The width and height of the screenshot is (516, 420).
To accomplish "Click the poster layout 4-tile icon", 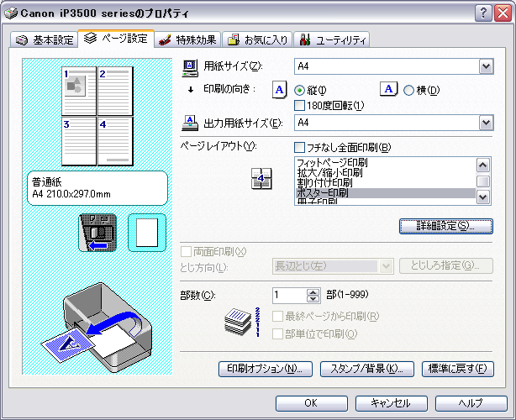I will coord(261,179).
